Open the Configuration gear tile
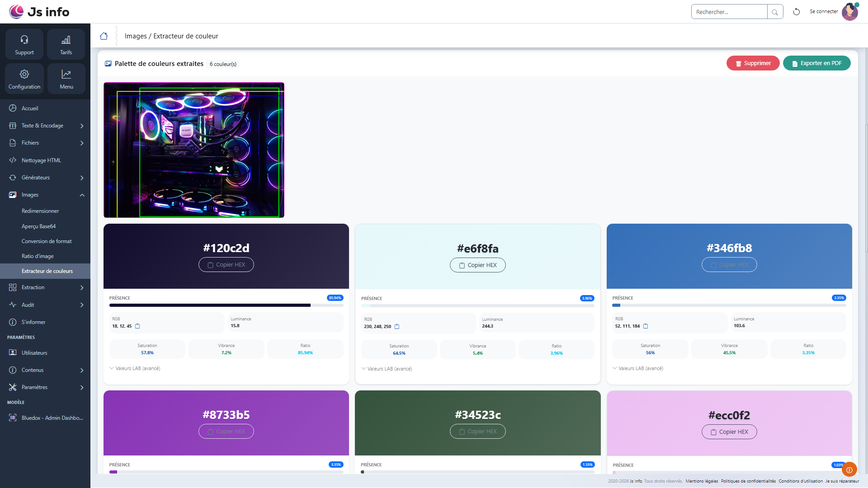This screenshot has height=488, width=868. 24,79
